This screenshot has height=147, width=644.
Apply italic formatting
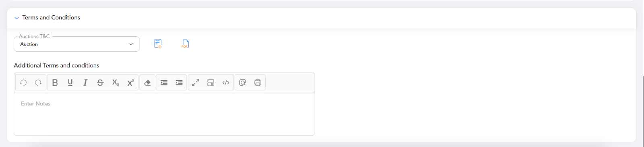(85, 83)
